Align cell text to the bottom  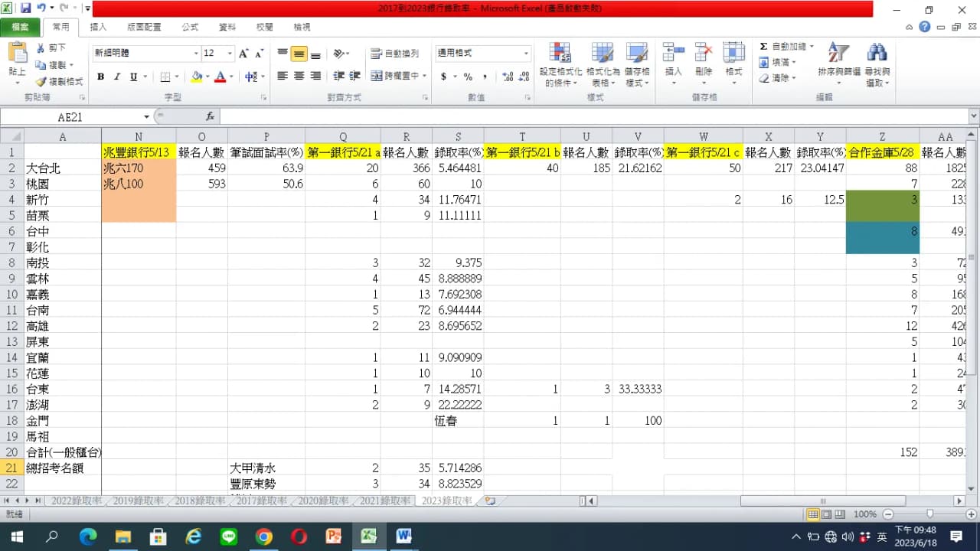pos(315,54)
